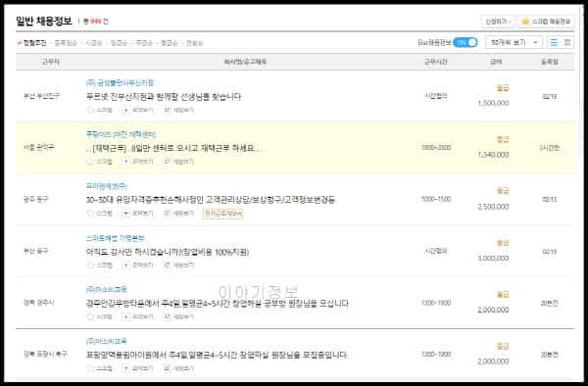
Task: Open 요약보기 plus icon for 포항양덕 posting
Action: pos(126,368)
